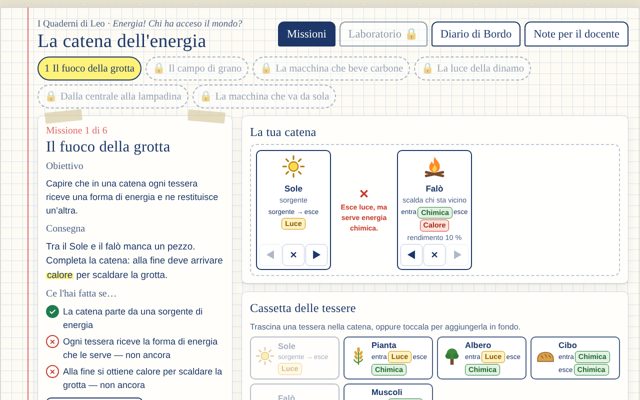Click lock icon beside La macchina che beve carbone

(x=266, y=68)
